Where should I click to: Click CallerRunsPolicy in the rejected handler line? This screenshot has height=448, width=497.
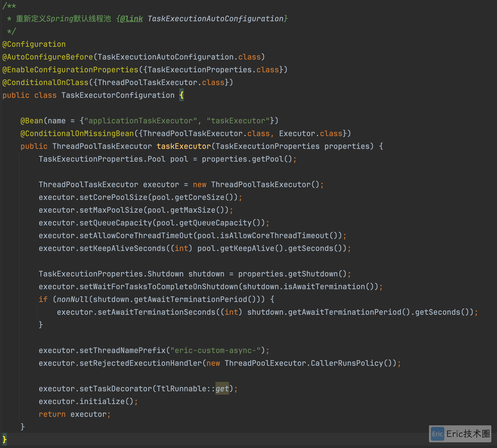(347, 363)
